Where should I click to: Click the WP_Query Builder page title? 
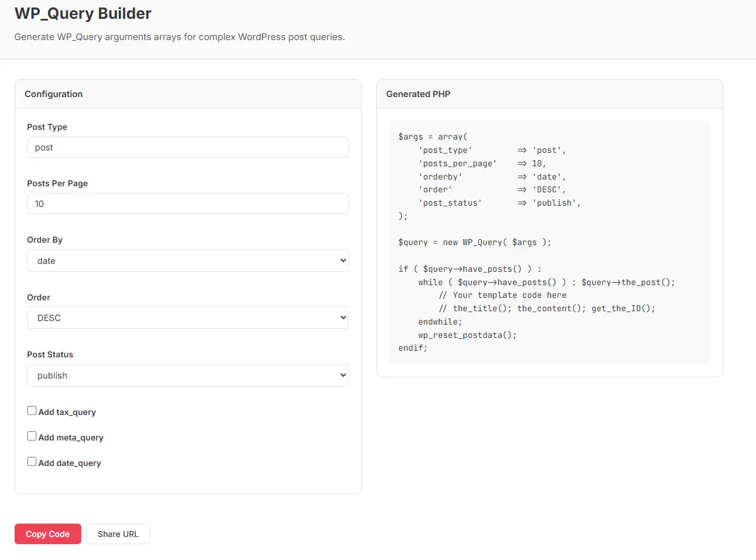[x=83, y=13]
